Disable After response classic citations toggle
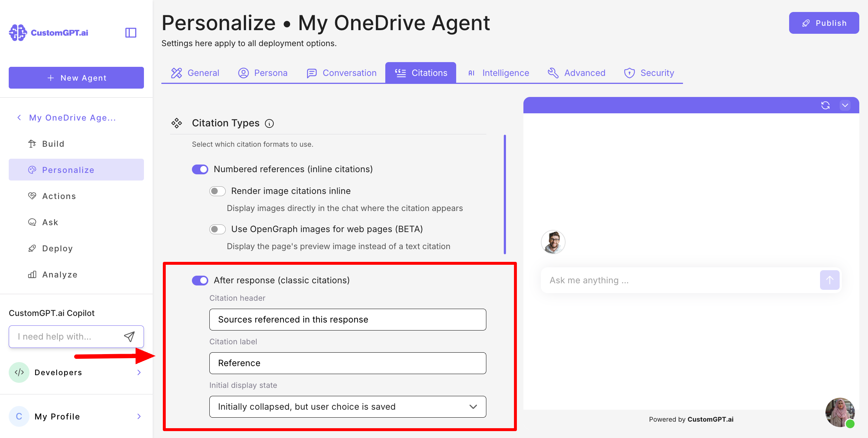 point(200,280)
